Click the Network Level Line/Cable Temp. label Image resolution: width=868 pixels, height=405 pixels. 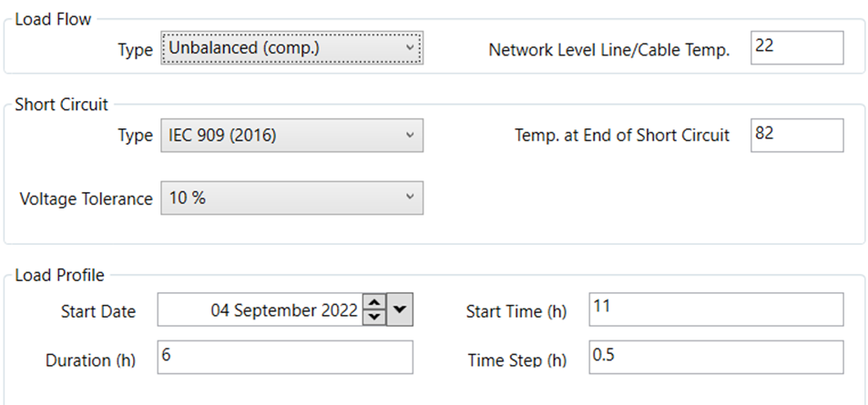tap(609, 50)
